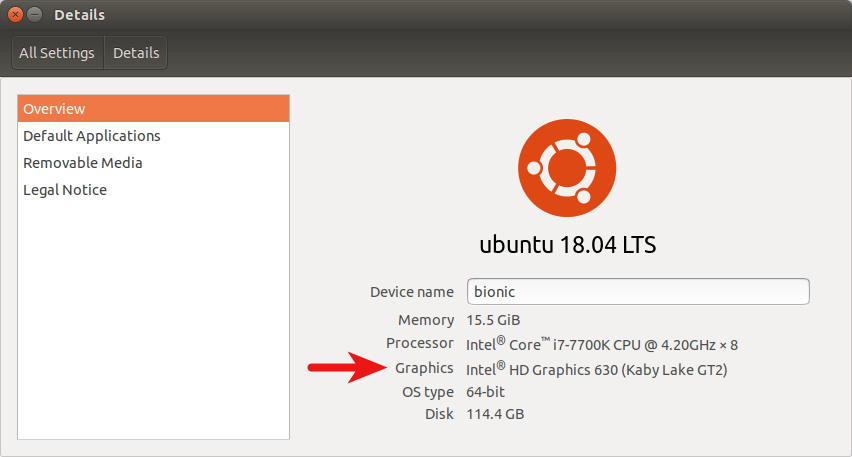Click the Ubuntu logo icon

(567, 168)
